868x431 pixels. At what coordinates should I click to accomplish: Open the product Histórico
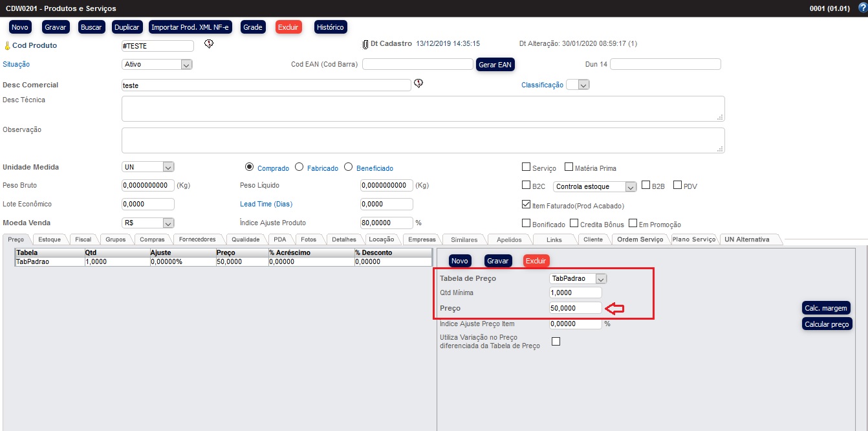[330, 27]
